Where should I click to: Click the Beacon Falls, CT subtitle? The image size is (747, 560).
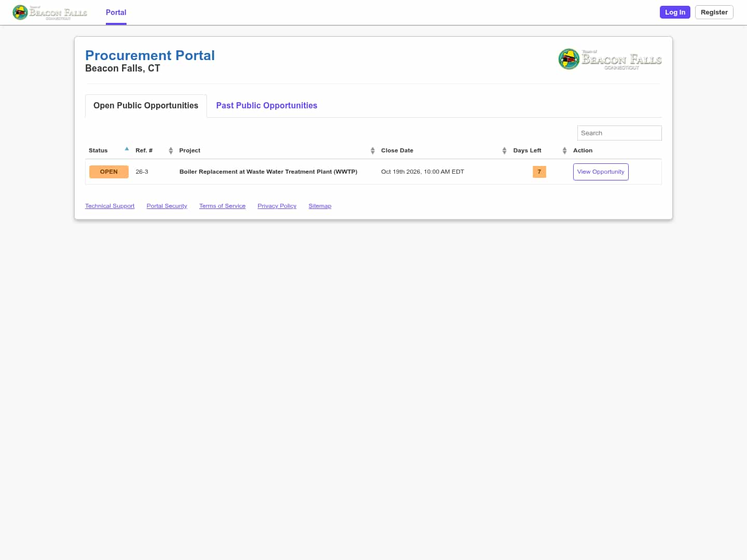(122, 68)
